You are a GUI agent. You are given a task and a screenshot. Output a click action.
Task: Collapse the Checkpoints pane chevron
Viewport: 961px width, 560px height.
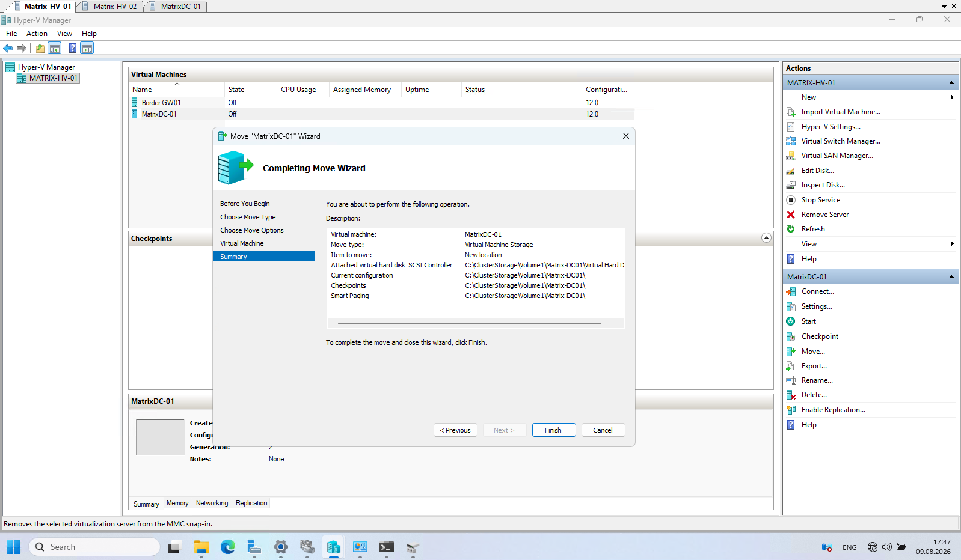point(766,238)
